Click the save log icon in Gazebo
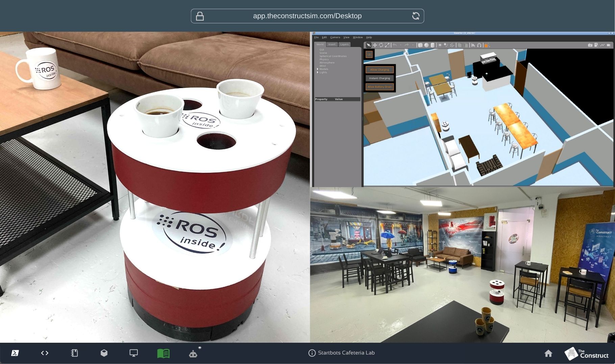This screenshot has width=615, height=364. pos(596,45)
